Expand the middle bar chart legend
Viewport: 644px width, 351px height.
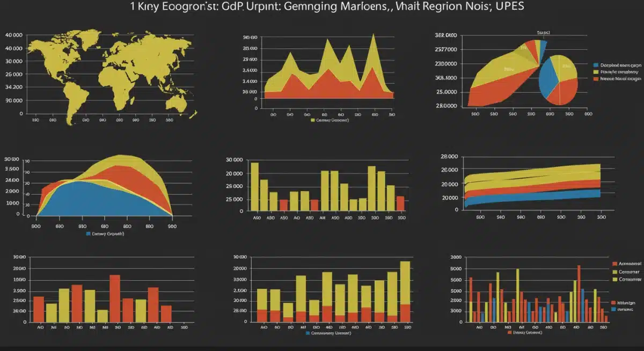tap(330, 334)
